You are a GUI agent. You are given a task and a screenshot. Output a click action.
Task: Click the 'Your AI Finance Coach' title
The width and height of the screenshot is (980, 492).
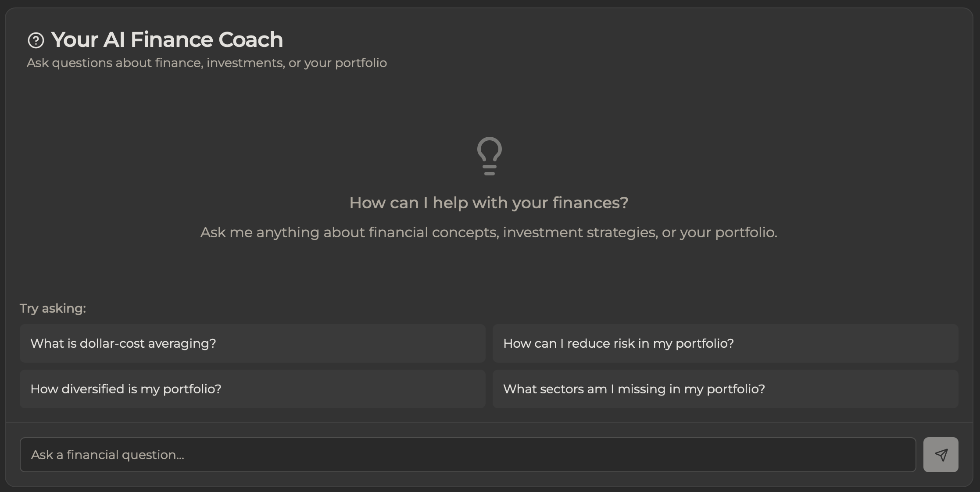point(167,39)
